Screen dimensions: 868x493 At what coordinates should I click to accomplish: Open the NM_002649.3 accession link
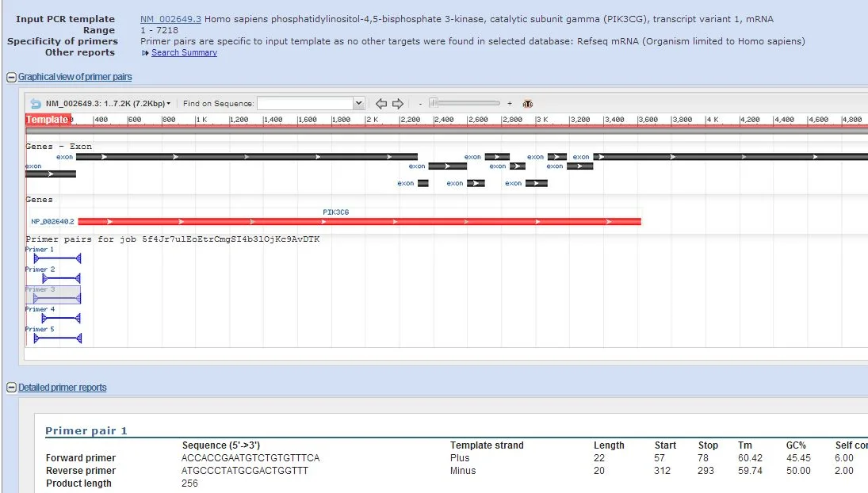(170, 19)
